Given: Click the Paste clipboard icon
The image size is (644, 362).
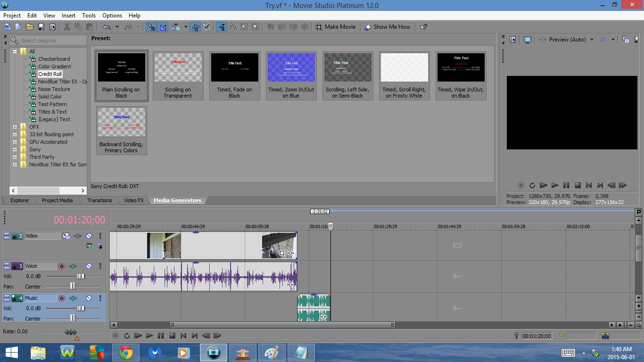Looking at the screenshot, I should point(90,27).
